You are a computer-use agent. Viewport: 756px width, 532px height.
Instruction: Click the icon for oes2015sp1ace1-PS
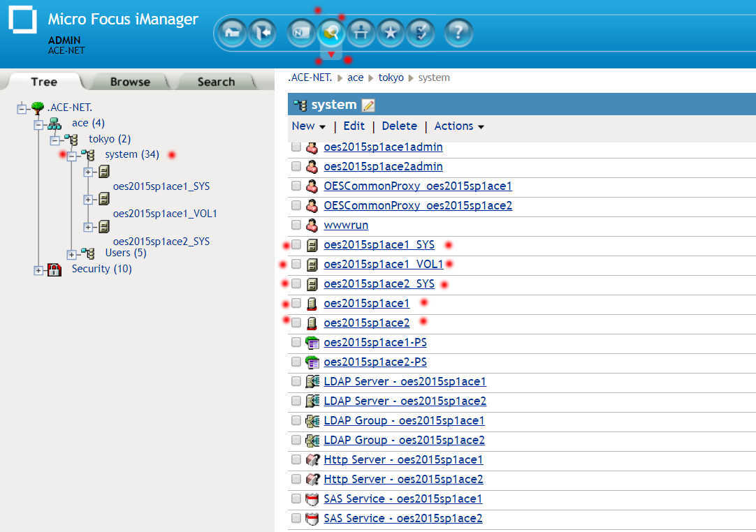(x=312, y=343)
